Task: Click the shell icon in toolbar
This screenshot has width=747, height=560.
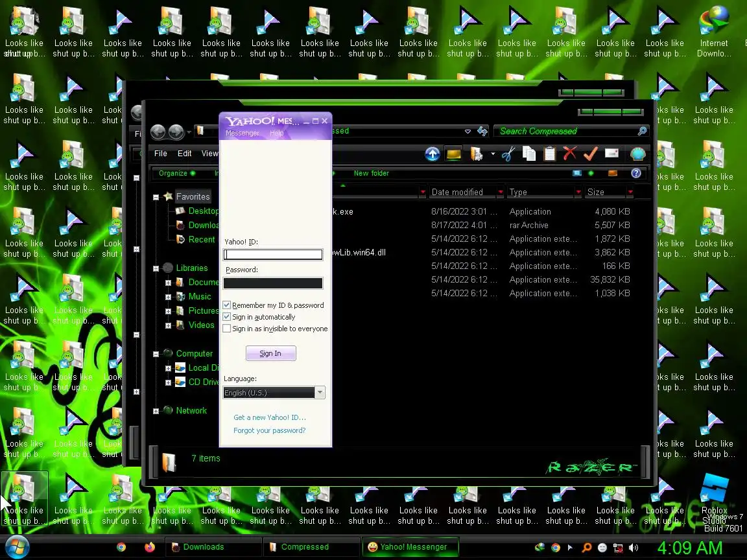Action: point(637,154)
